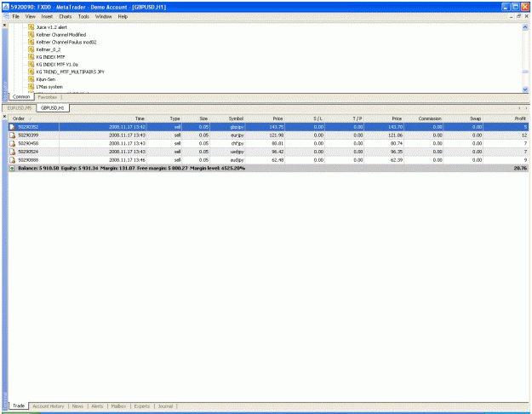532x414 pixels.
Task: Click the Juice v1.2 alert label
Action: [52, 27]
